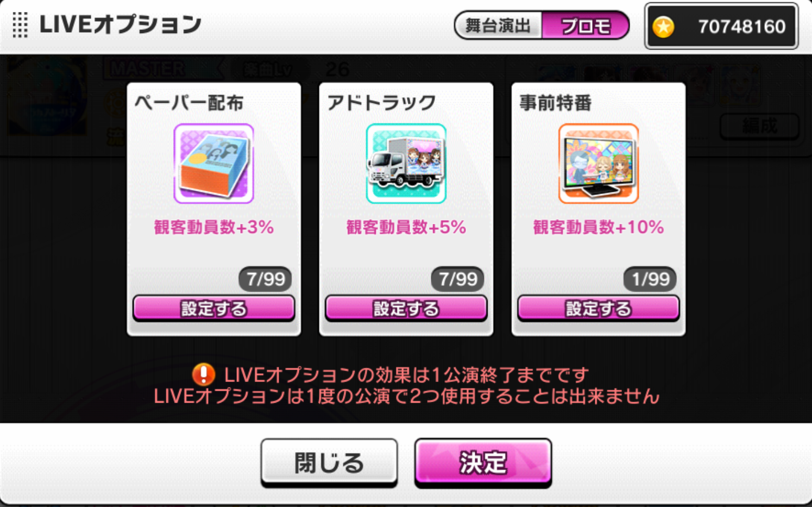812x507 pixels.
Task: Switch to the 舞台演出 tab
Action: (498, 26)
